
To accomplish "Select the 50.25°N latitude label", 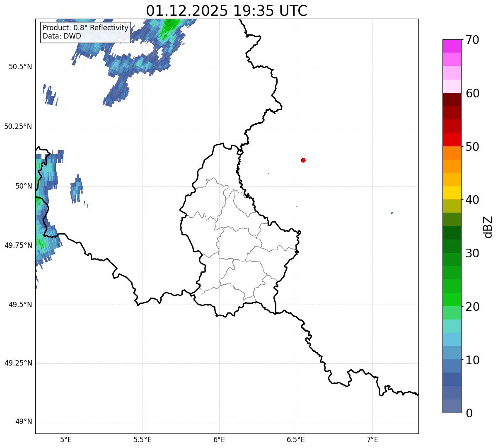I will [18, 127].
